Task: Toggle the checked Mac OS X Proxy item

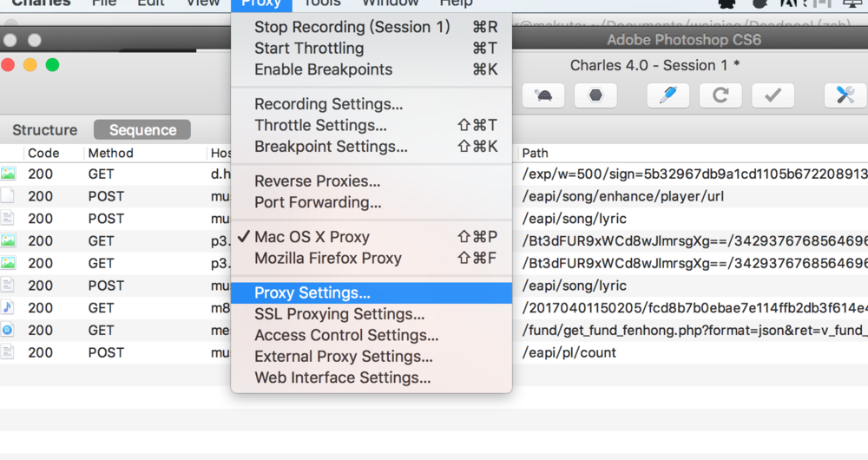Action: (x=312, y=237)
